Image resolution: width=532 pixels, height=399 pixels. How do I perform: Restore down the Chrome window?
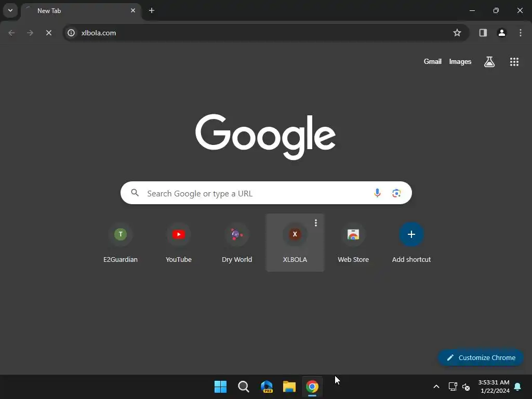point(496,10)
